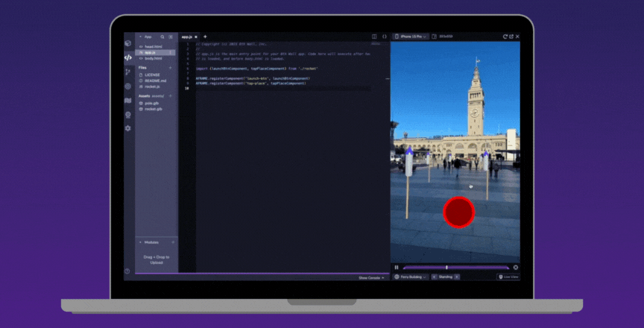
Task: Open settings gear in left sidebar
Action: [127, 128]
